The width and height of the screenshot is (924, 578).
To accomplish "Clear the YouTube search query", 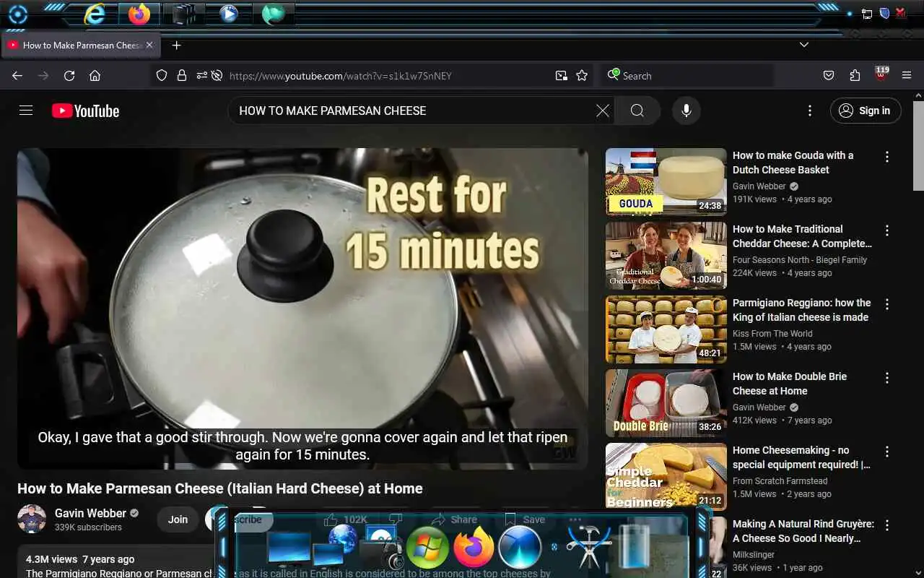I will tap(603, 111).
